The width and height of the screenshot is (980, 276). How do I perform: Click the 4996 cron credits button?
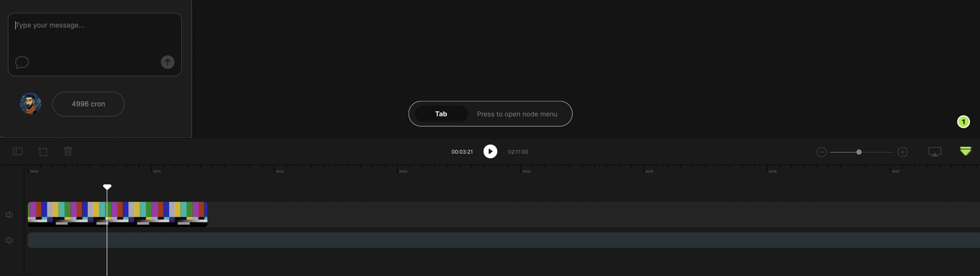[x=88, y=104]
